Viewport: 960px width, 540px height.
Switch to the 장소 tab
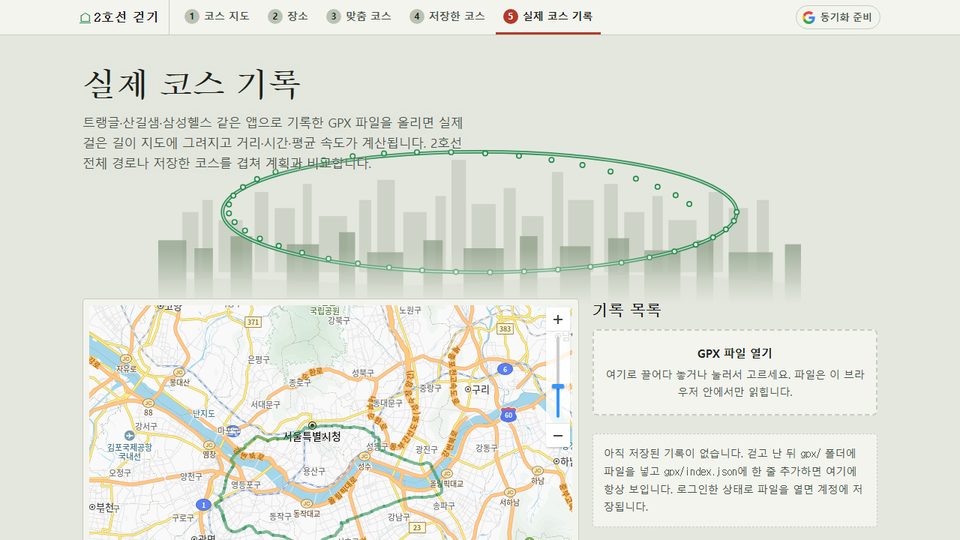tap(288, 17)
